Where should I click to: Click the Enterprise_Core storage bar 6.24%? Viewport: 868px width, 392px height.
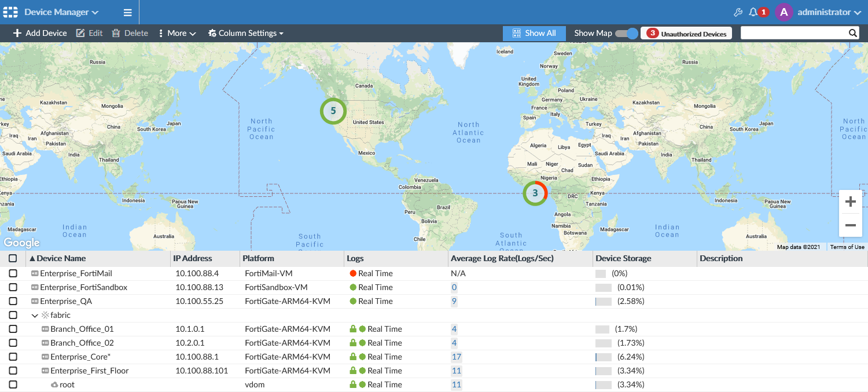point(604,357)
